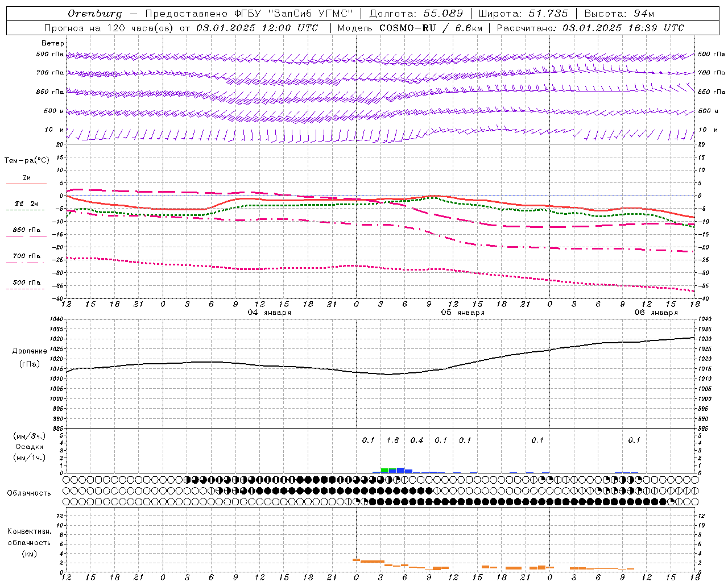The image size is (728, 582).
Task: Click the '10 м' wind level label on left
Action: (x=54, y=130)
